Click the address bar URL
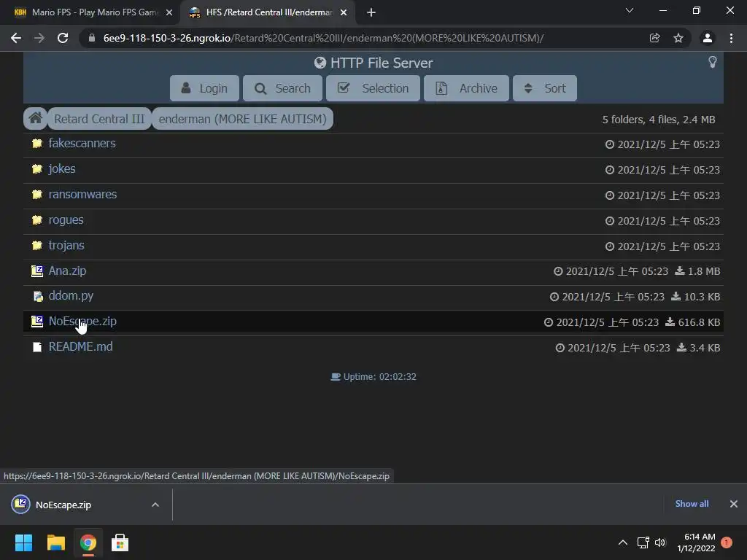Viewport: 747px width, 560px height. point(323,38)
